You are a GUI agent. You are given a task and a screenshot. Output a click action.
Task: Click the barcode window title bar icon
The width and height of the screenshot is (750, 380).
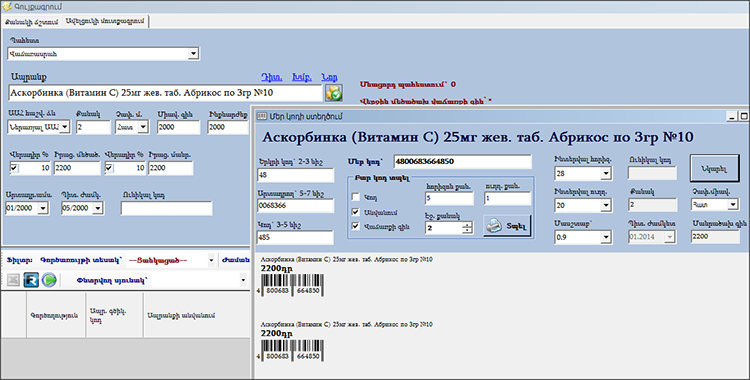[x=262, y=116]
